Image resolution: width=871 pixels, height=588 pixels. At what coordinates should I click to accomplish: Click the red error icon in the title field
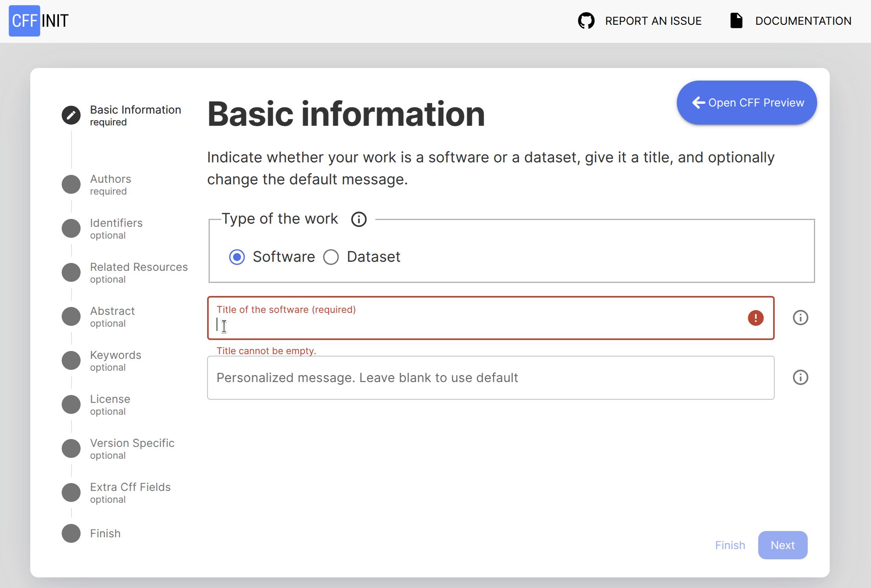coord(755,318)
